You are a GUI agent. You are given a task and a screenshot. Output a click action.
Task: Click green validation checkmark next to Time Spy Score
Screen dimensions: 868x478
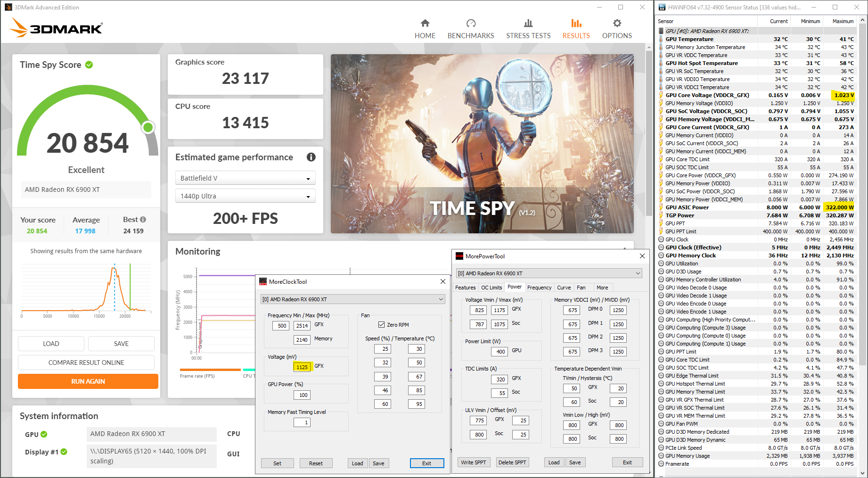(x=89, y=65)
